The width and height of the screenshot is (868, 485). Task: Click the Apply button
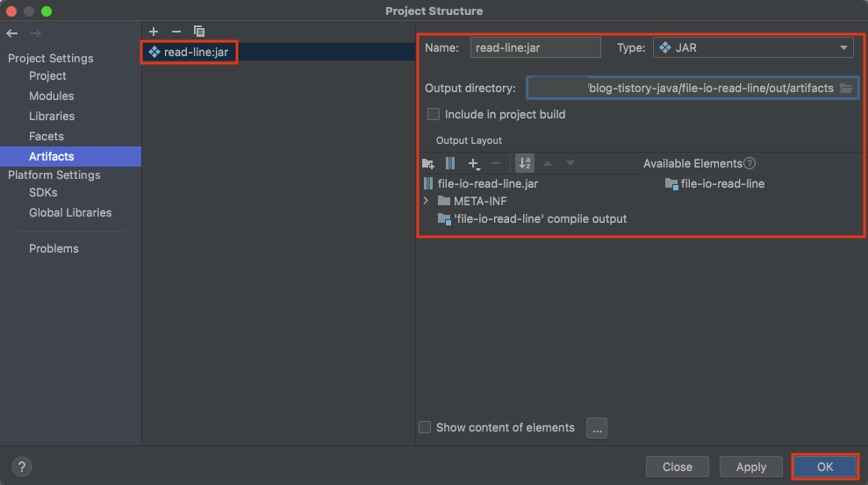(751, 467)
